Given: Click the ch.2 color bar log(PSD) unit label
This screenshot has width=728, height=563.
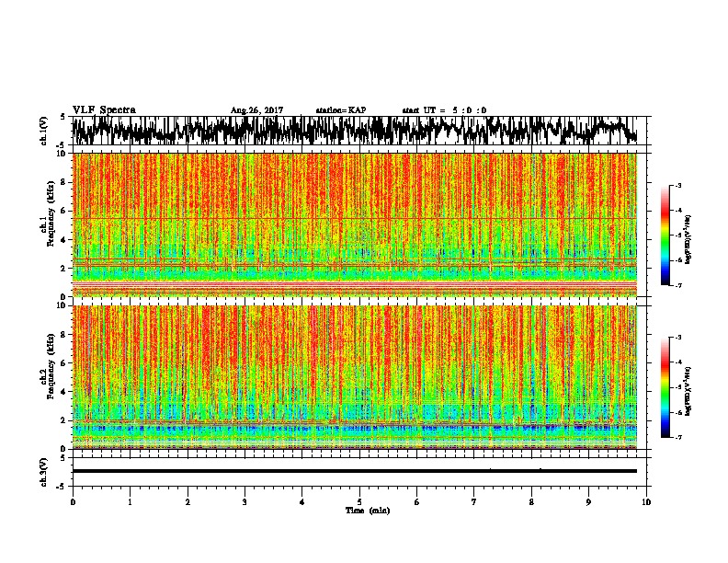Looking at the screenshot, I should click(x=688, y=391).
